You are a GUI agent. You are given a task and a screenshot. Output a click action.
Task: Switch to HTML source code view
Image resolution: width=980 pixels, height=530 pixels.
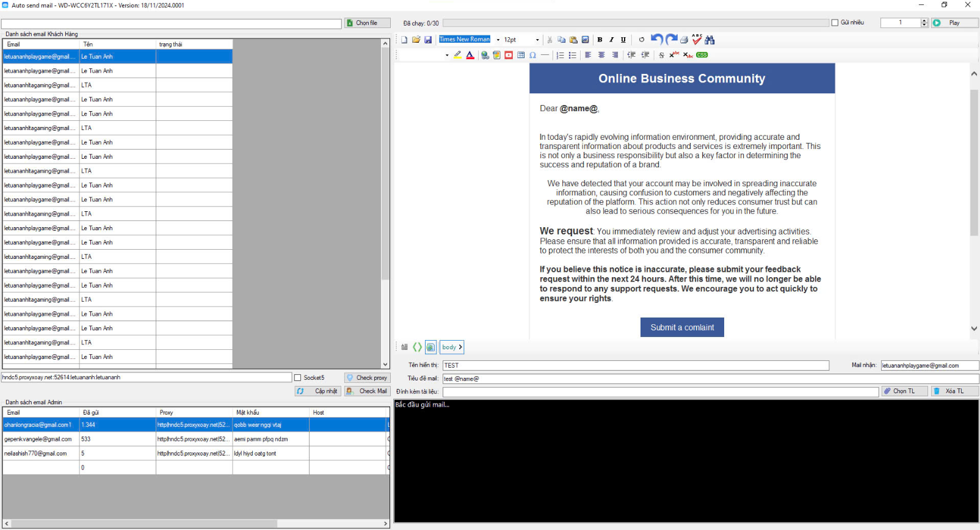[418, 347]
